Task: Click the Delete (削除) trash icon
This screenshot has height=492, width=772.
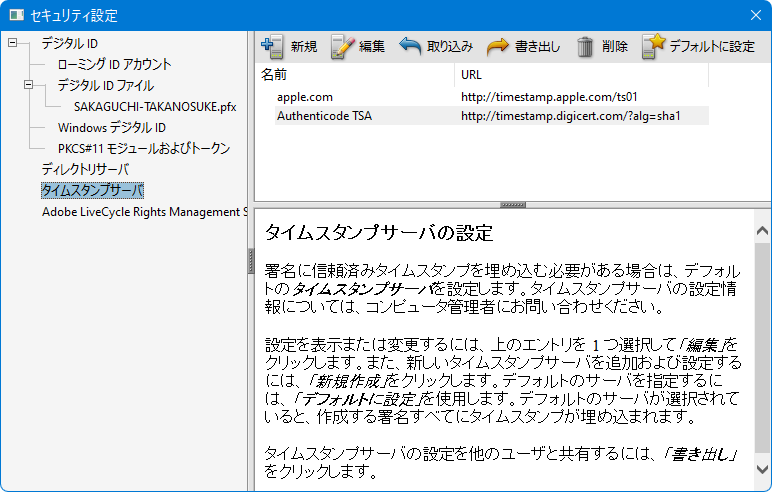Action: click(586, 45)
